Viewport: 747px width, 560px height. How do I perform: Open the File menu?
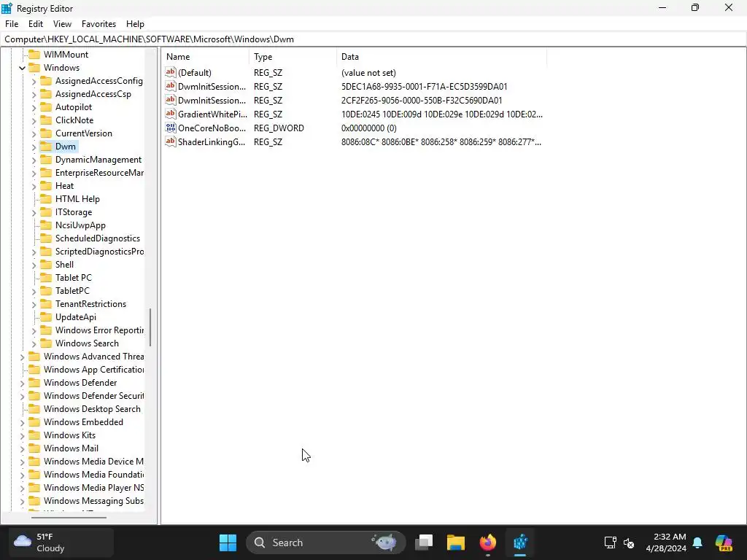[x=12, y=24]
